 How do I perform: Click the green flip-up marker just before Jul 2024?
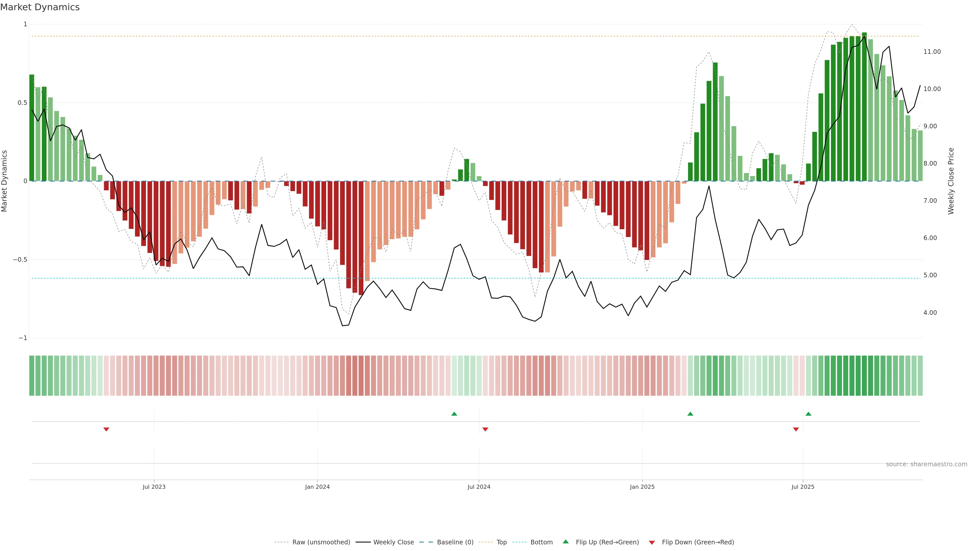click(x=454, y=414)
